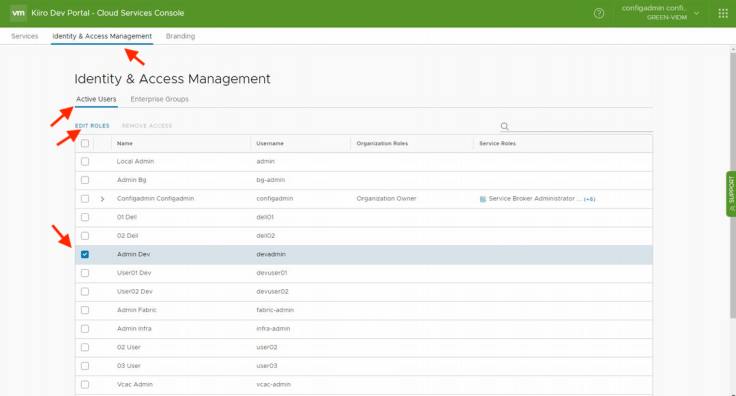Open the help question mark icon
This screenshot has width=736, height=396.
coord(599,13)
